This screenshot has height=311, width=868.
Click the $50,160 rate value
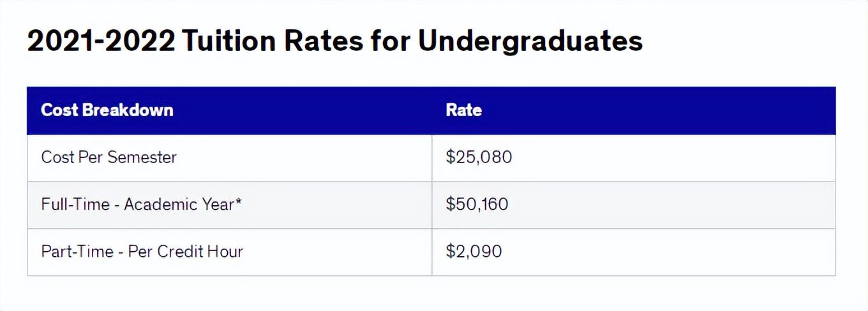pyautogui.click(x=477, y=205)
